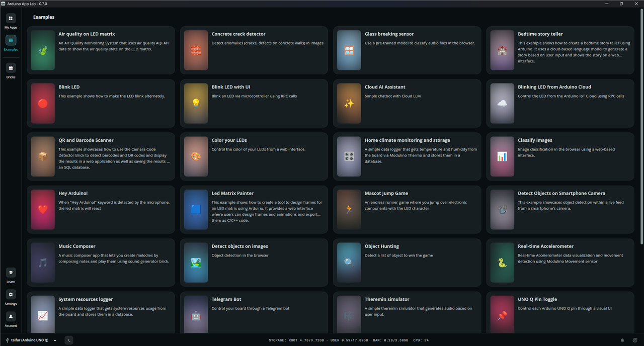Click 'Detect a list of object' description
This screenshot has width=644, height=346.
(x=398, y=255)
